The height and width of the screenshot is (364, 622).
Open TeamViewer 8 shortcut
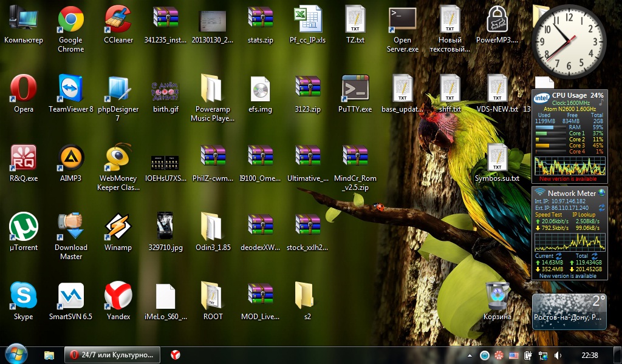click(x=70, y=89)
